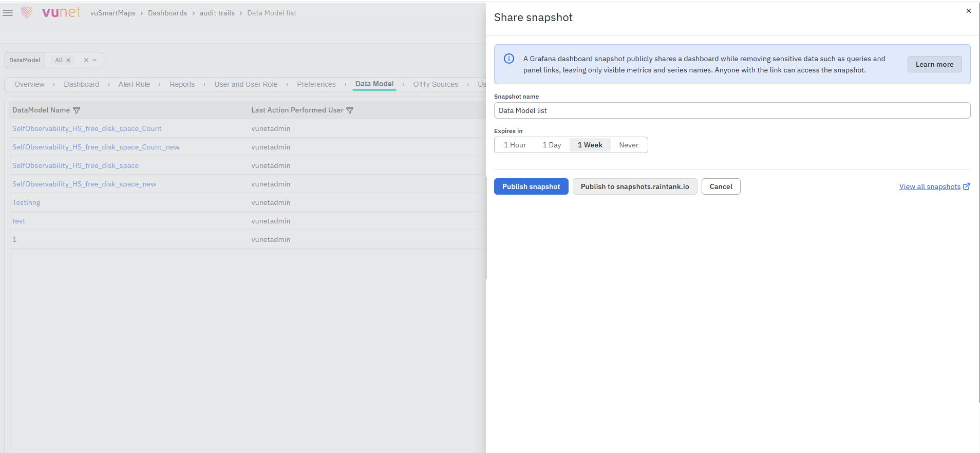Open the Reports tab

(182, 84)
